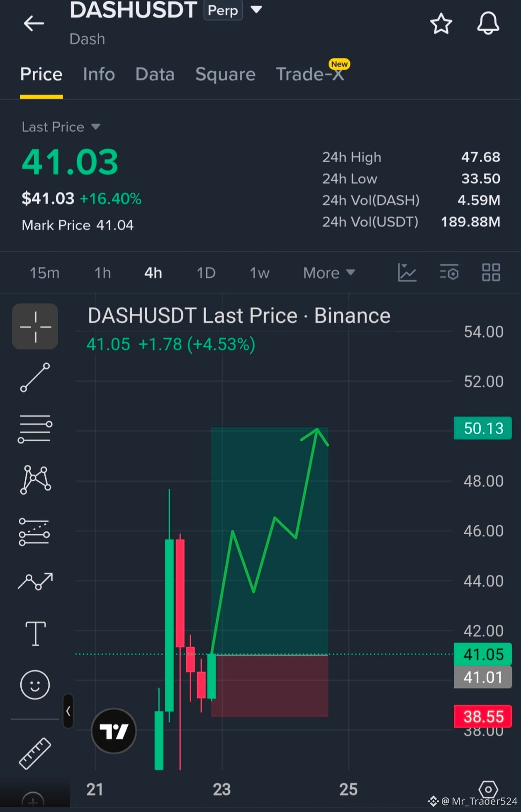Select the long position projection tool
521x812 pixels.
click(34, 532)
